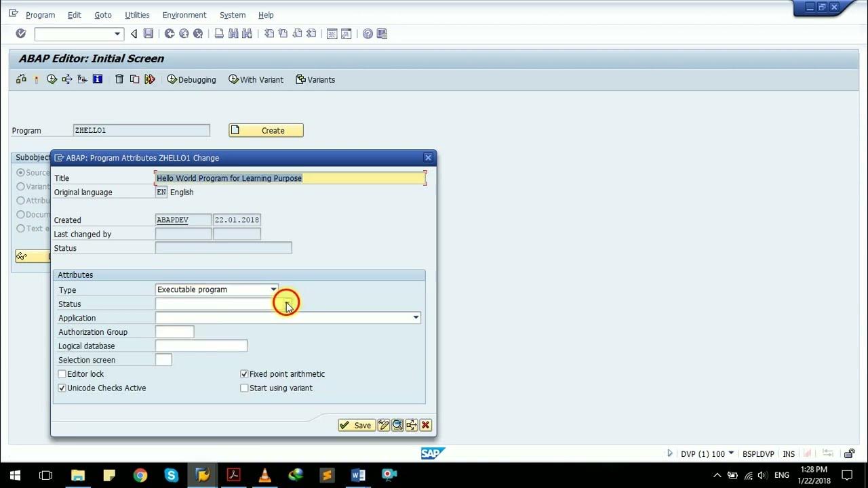This screenshot has width=868, height=488.
Task: Select the Documentation radio button
Action: (20, 214)
